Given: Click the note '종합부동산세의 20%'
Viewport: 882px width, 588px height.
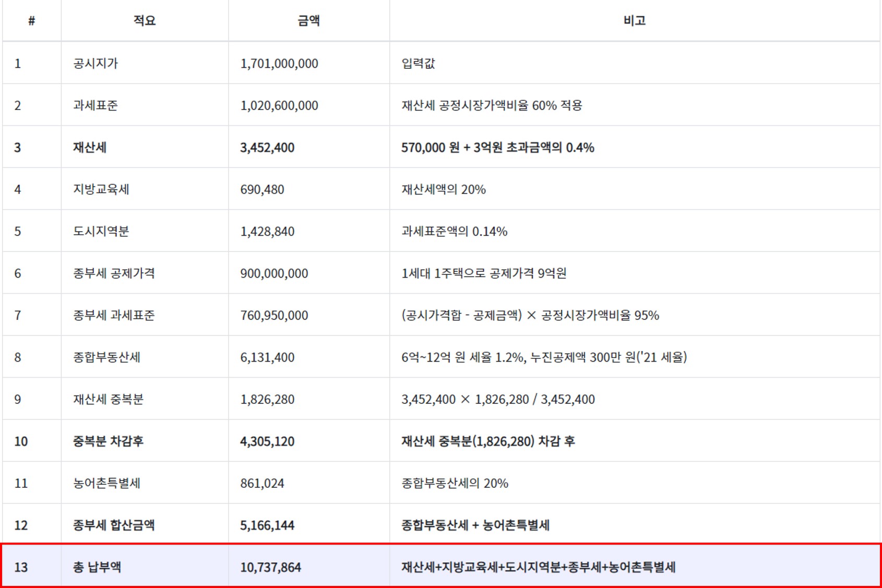Looking at the screenshot, I should 455,483.
